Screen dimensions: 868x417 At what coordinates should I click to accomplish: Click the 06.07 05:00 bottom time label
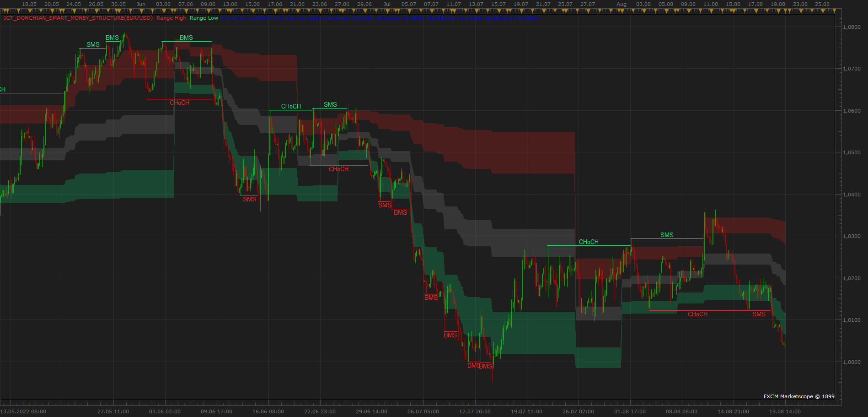coord(423,412)
